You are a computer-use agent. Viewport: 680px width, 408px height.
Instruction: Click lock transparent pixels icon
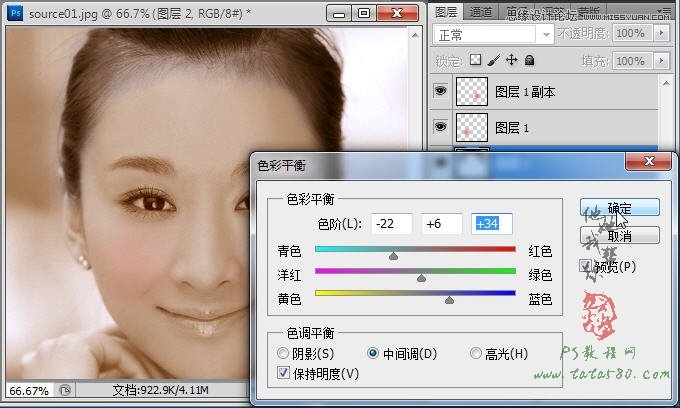click(475, 60)
